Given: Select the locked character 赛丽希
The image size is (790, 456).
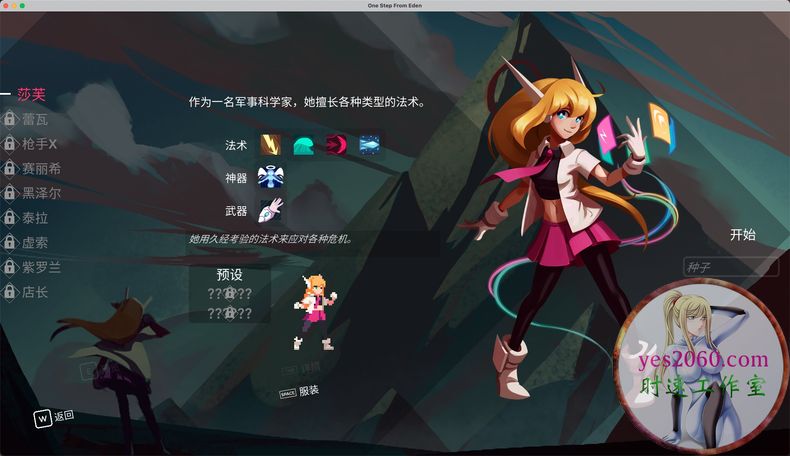Looking at the screenshot, I should 41,169.
